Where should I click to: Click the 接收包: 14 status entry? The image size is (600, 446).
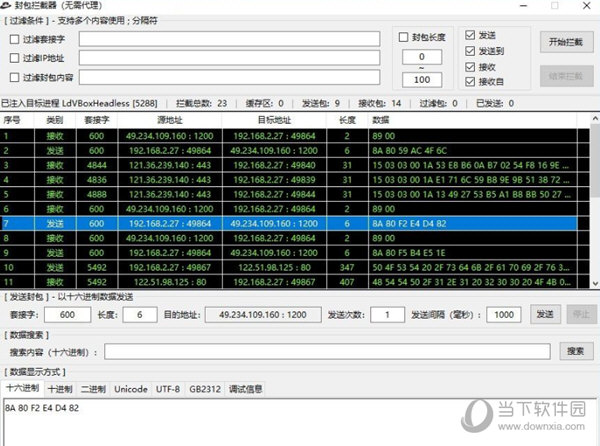point(380,103)
